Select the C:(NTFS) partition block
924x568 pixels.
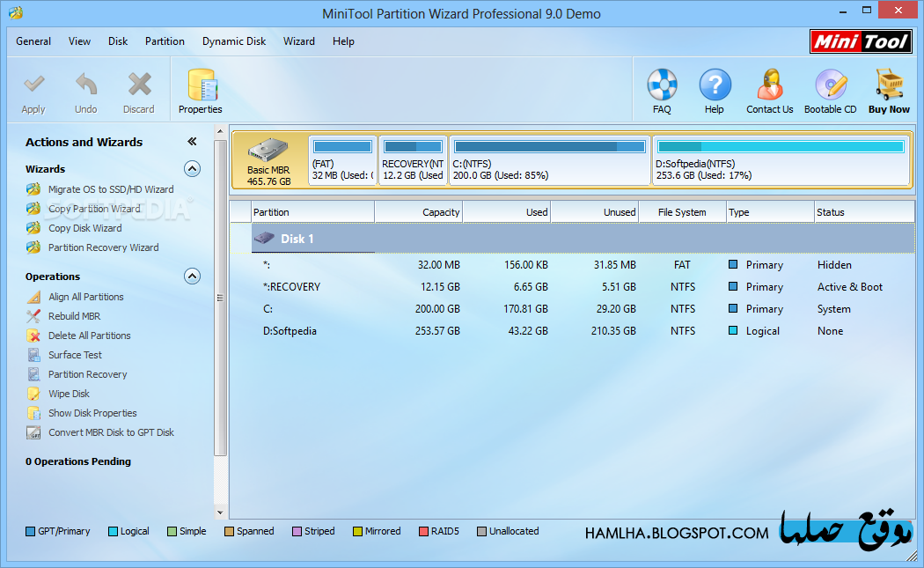(x=550, y=160)
